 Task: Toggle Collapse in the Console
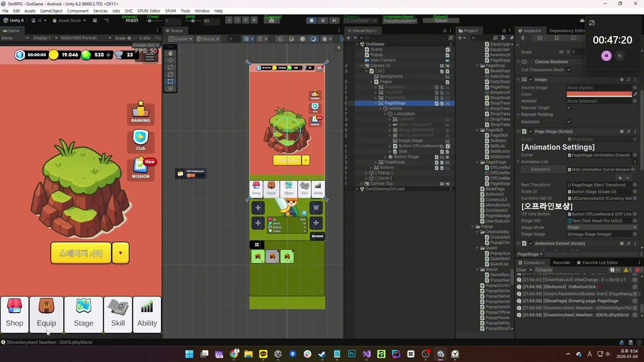click(543, 270)
